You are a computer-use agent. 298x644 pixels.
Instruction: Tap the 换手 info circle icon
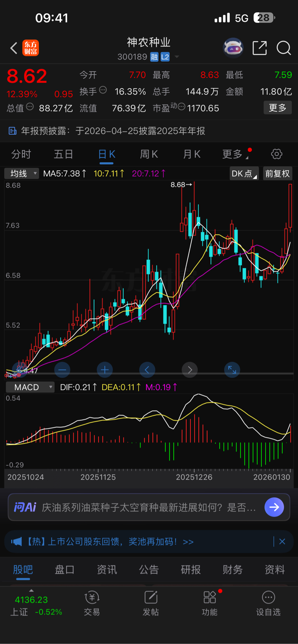[103, 90]
